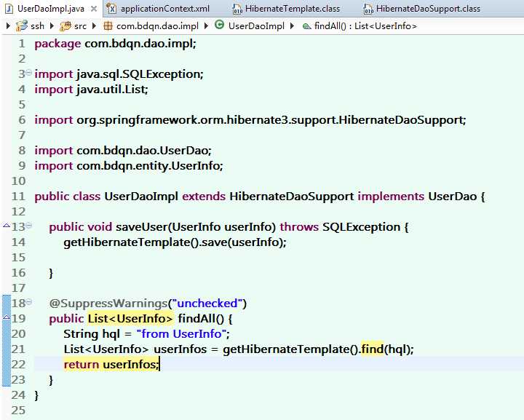The image size is (524, 420).
Task: Open the applicationContext.xml tab
Action: click(165, 9)
